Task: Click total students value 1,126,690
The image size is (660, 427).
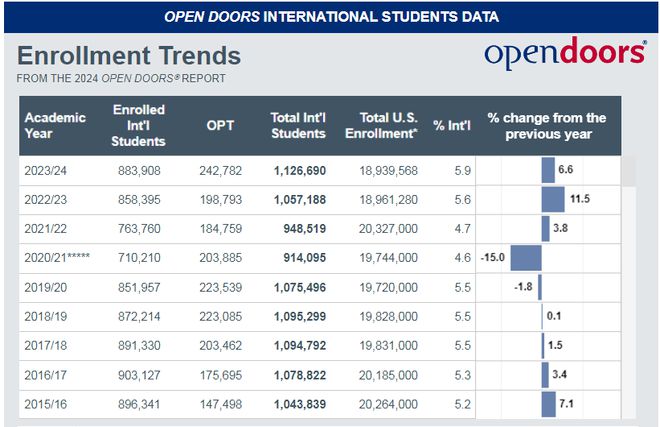Action: pos(299,171)
